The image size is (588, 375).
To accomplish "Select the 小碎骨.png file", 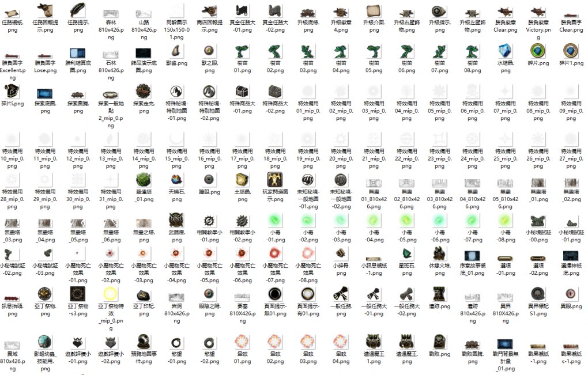I will pyautogui.click(x=341, y=254).
